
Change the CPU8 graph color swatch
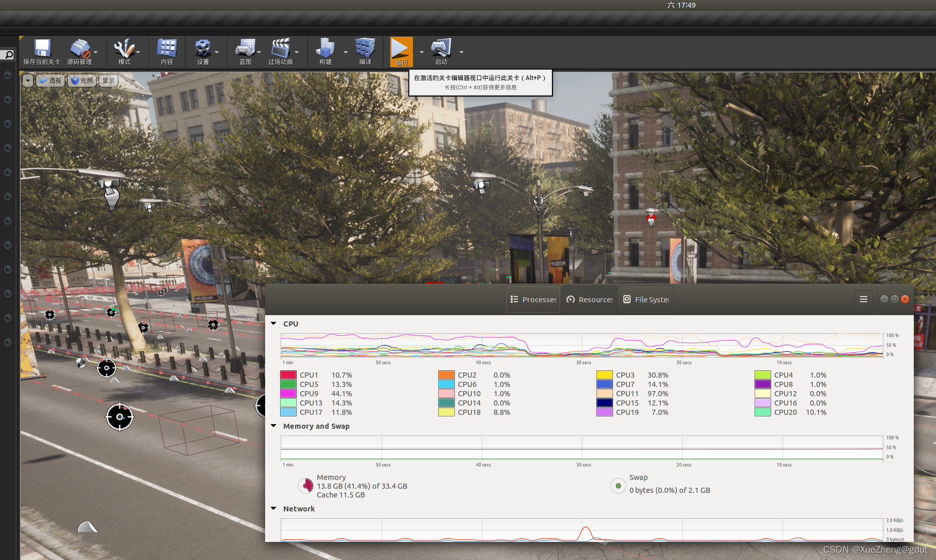[763, 384]
